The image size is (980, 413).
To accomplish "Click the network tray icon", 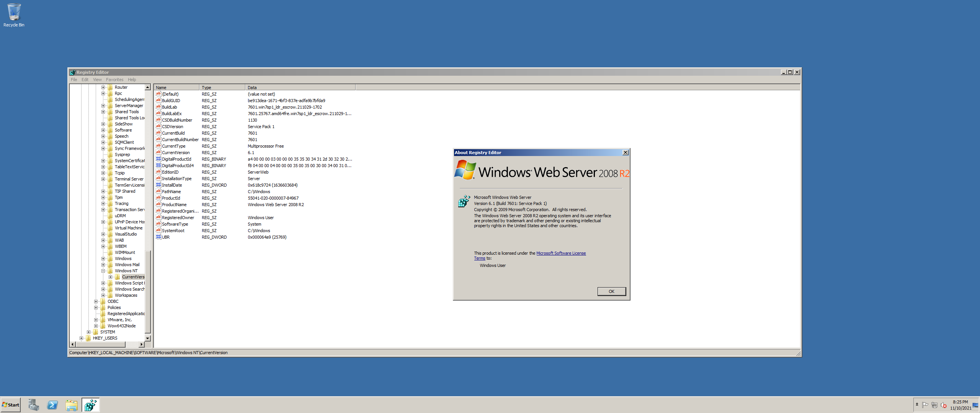I will [x=934, y=405].
